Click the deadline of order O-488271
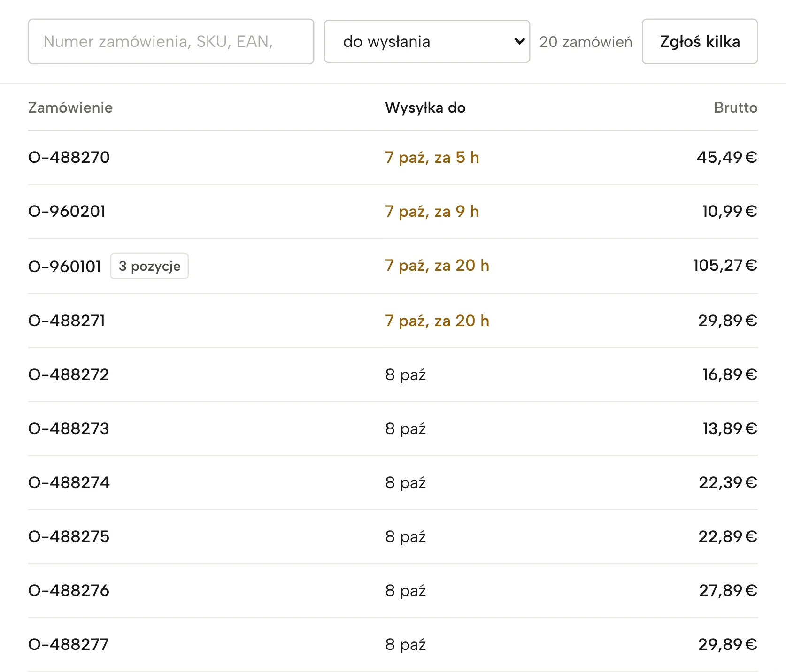The image size is (786, 672). (x=437, y=321)
